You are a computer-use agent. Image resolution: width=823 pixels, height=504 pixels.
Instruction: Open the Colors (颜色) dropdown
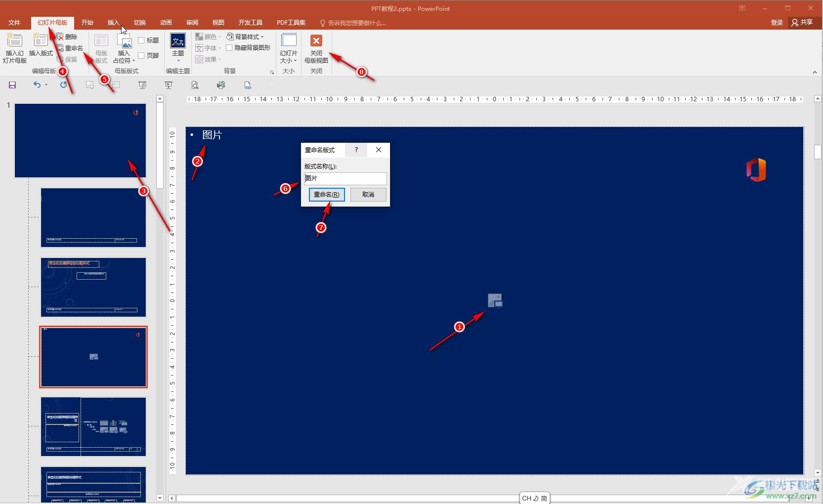pos(208,37)
